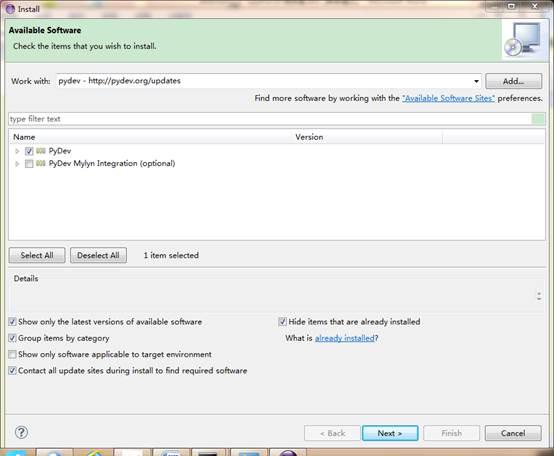554x456 pixels.
Task: Click the PyDev Mylyn Integration category icon
Action: [x=41, y=163]
